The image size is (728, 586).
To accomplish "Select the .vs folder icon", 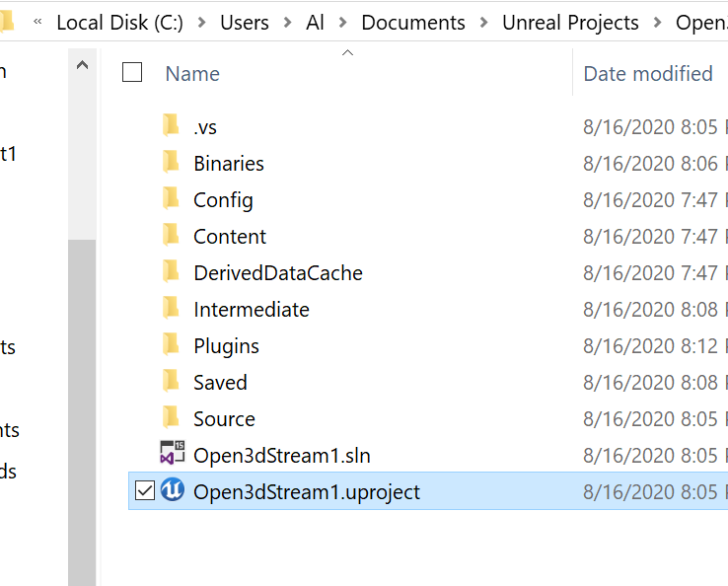I will click(x=171, y=125).
